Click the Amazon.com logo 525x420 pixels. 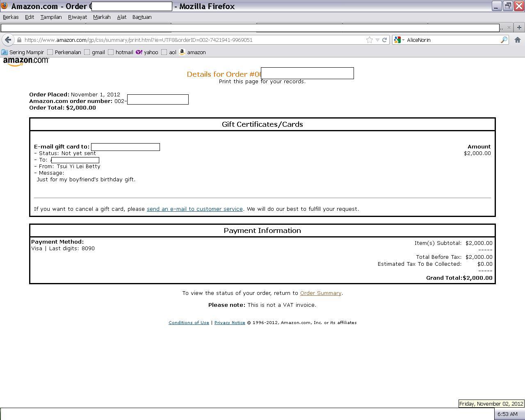click(25, 61)
